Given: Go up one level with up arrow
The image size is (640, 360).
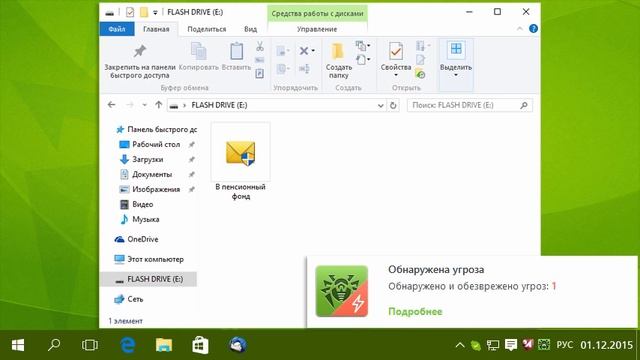Looking at the screenshot, I should [158, 105].
